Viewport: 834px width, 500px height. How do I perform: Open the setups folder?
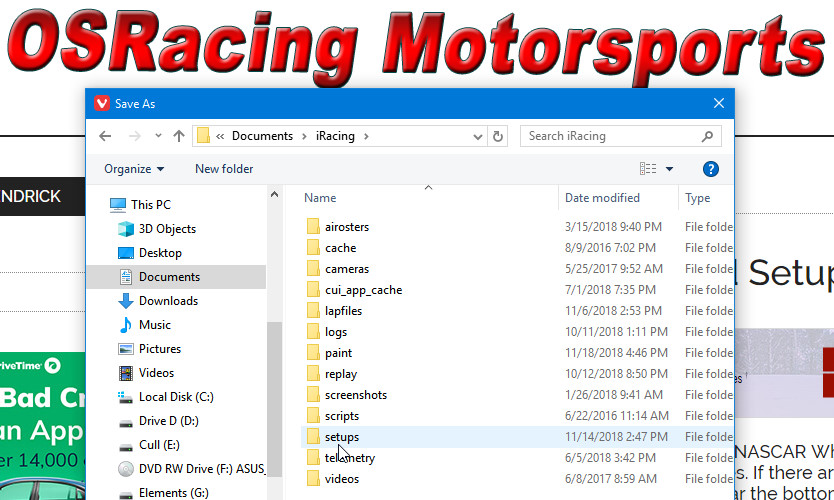pyautogui.click(x=342, y=437)
